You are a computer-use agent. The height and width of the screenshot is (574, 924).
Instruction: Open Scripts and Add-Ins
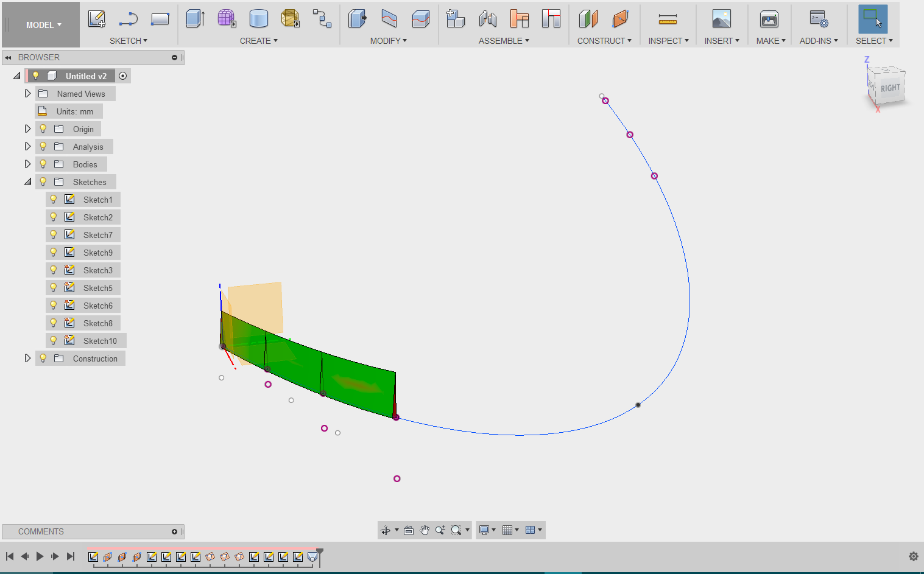[x=817, y=19]
